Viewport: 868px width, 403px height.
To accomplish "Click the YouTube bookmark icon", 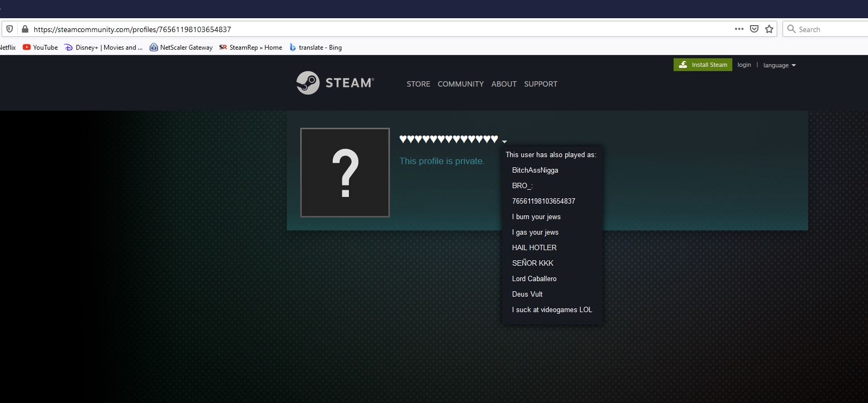I will pos(27,47).
